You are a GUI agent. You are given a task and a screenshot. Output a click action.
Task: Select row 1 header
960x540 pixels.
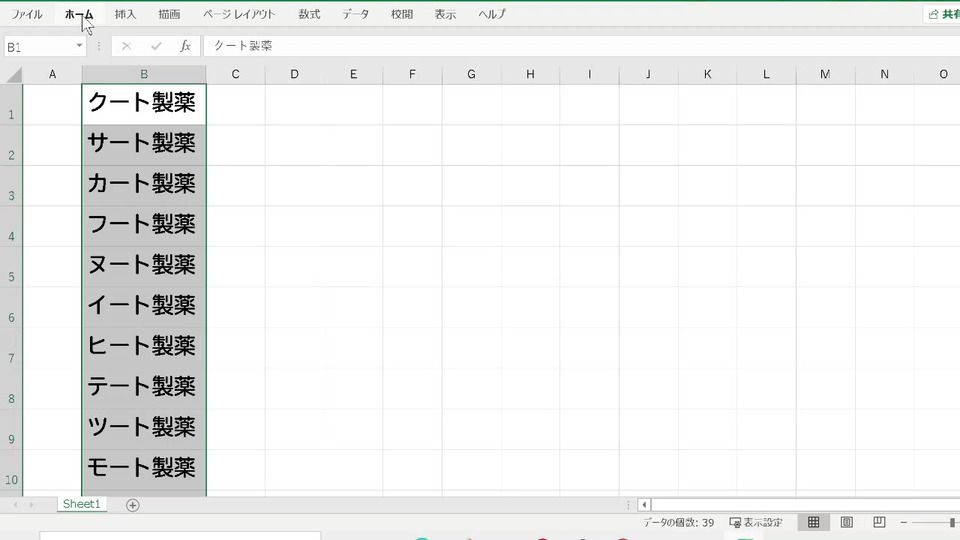[11, 105]
